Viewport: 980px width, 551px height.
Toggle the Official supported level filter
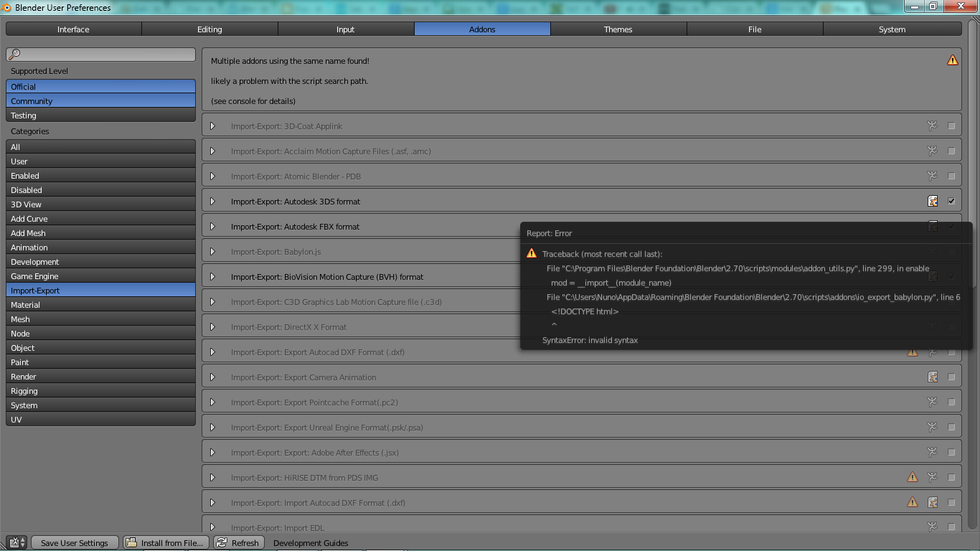[x=100, y=87]
